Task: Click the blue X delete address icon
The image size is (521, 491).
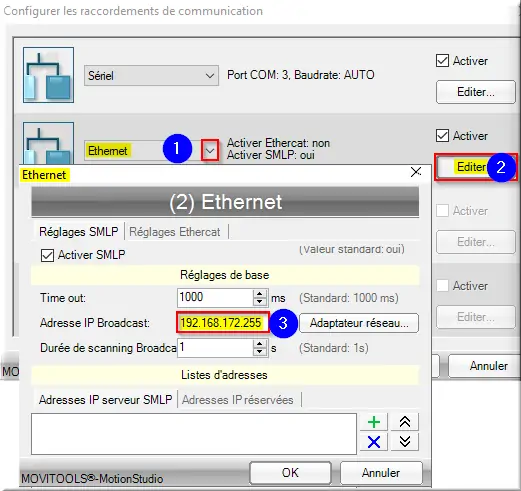Action: 374,442
